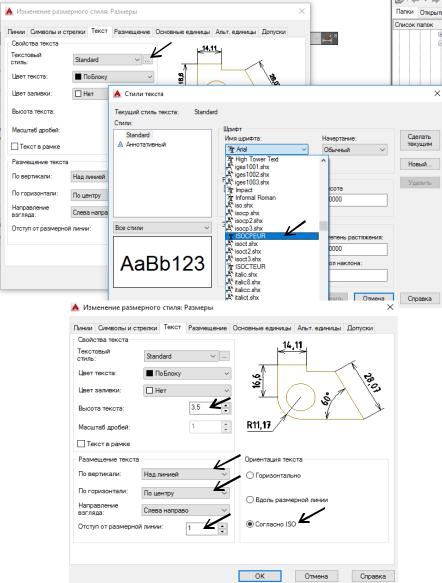Click OK button in lower dialog
Screen dimensions: 442x583
[x=260, y=576]
